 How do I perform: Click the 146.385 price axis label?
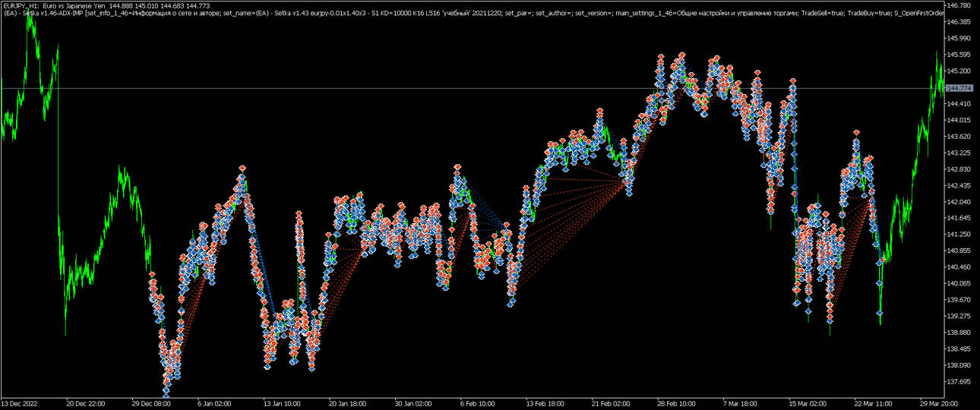pos(960,22)
